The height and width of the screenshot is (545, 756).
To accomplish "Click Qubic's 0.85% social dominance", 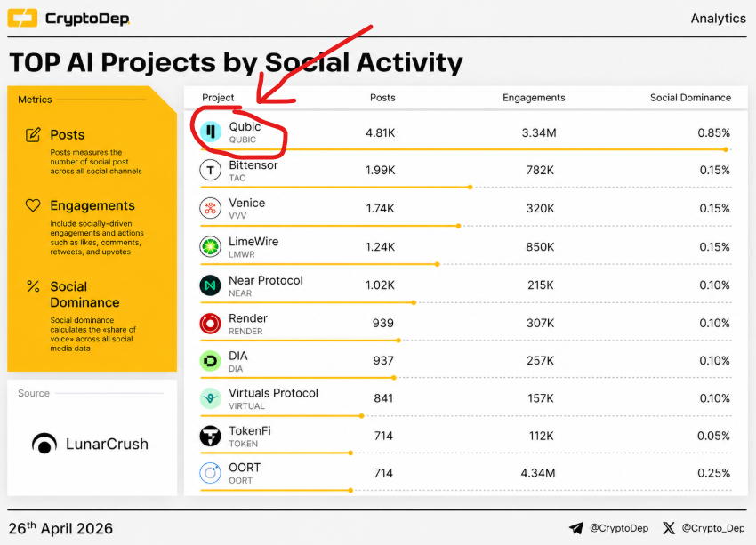I will [713, 133].
